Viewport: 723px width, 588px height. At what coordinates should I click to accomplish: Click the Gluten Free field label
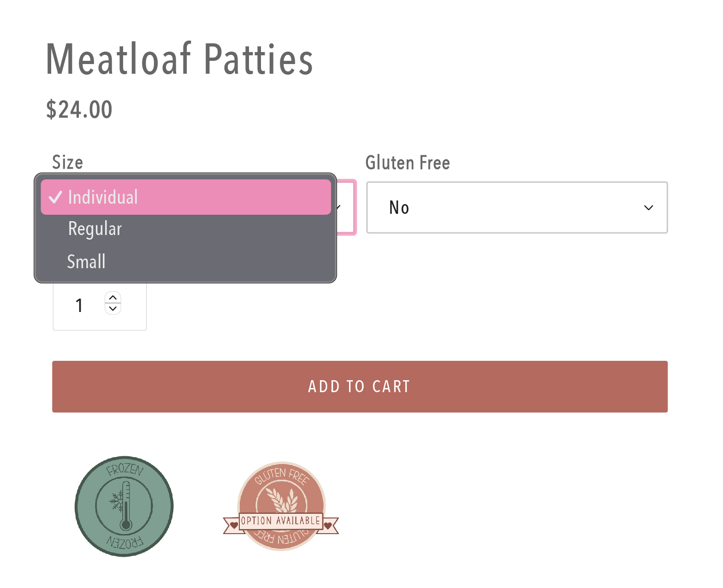click(x=408, y=163)
